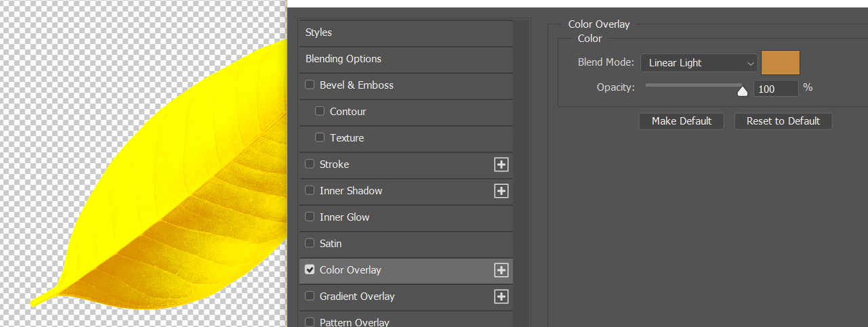Click the plus icon next to Gradient Overlay
Image resolution: width=868 pixels, height=327 pixels.
pos(501,297)
